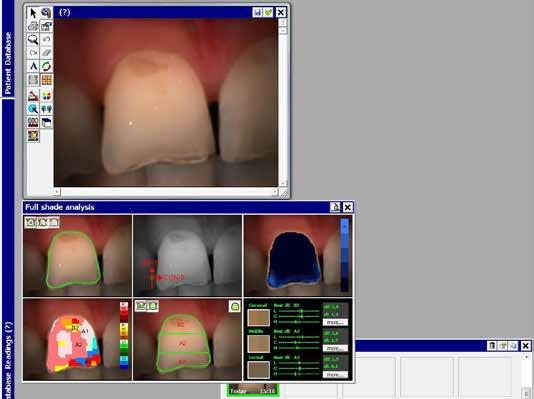Click the microscope analysis tool icon

(33, 96)
